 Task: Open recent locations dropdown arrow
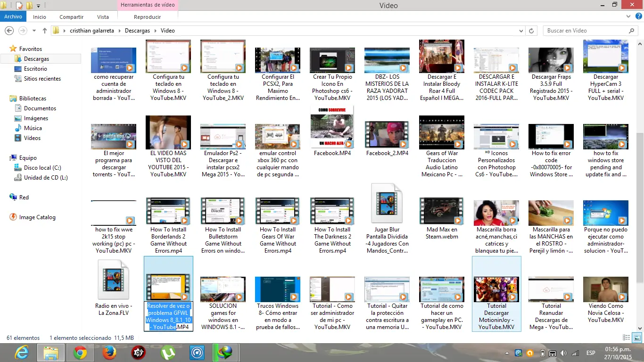click(34, 31)
